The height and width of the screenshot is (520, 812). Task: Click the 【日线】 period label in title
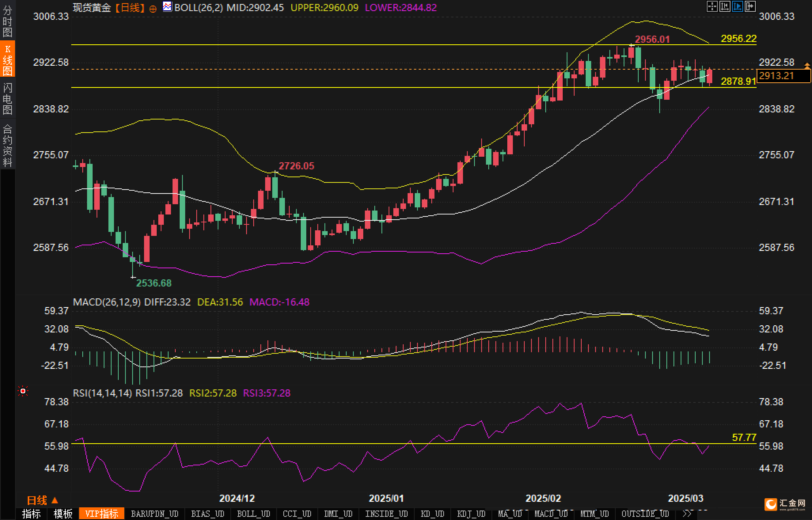click(130, 8)
